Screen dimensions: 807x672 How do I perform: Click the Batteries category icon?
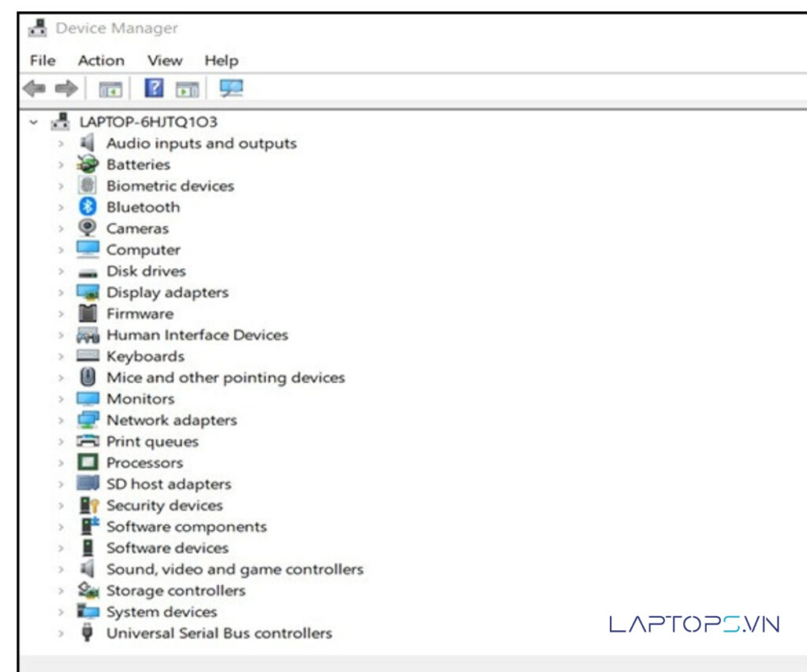coord(87,165)
